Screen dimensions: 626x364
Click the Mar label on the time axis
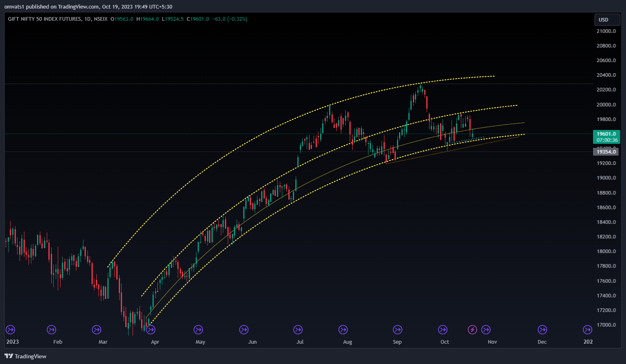point(103,342)
